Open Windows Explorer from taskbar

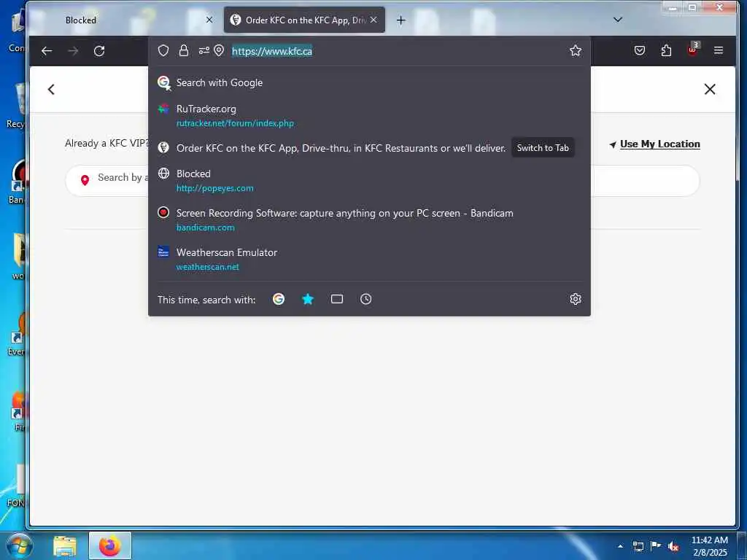pos(65,546)
